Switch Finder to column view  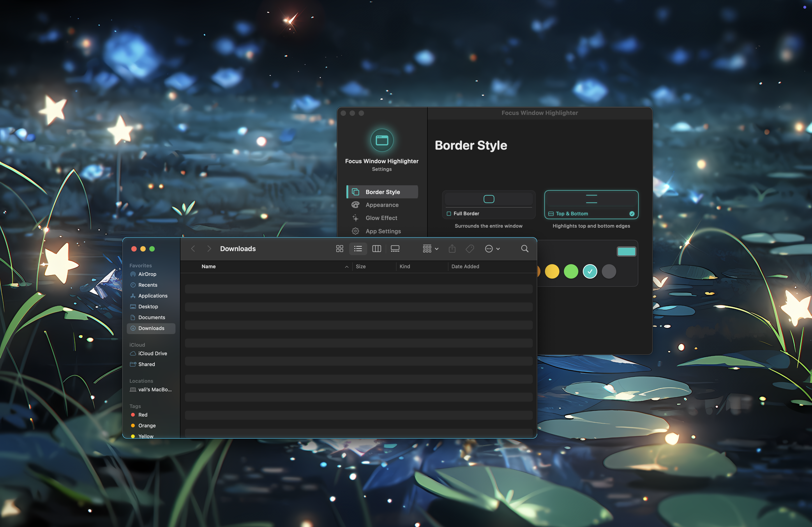tap(376, 248)
